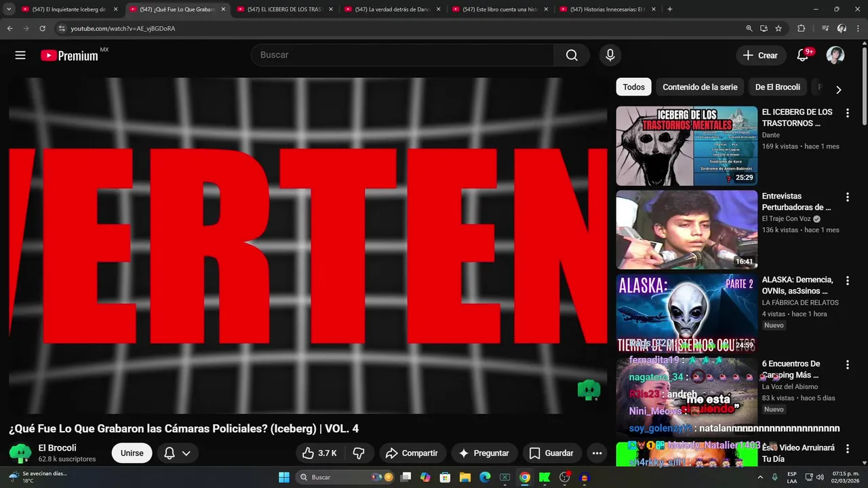The width and height of the screenshot is (868, 488).
Task: Open YouTube notifications bell
Action: (x=803, y=56)
